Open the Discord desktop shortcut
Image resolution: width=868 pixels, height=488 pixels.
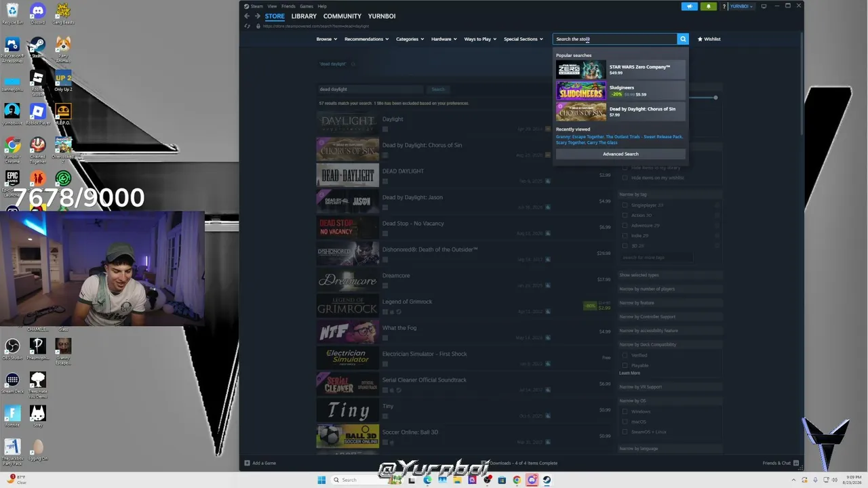click(x=37, y=13)
